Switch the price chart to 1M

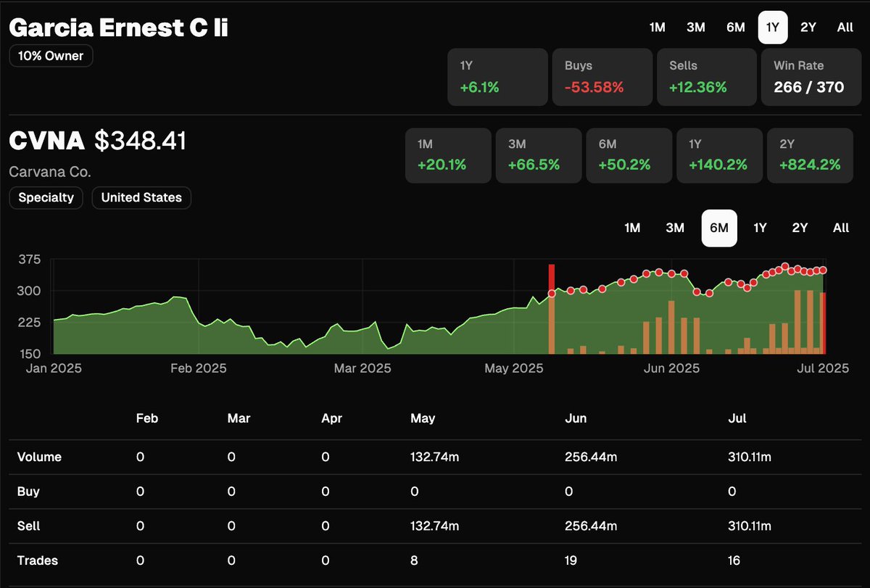coord(632,228)
